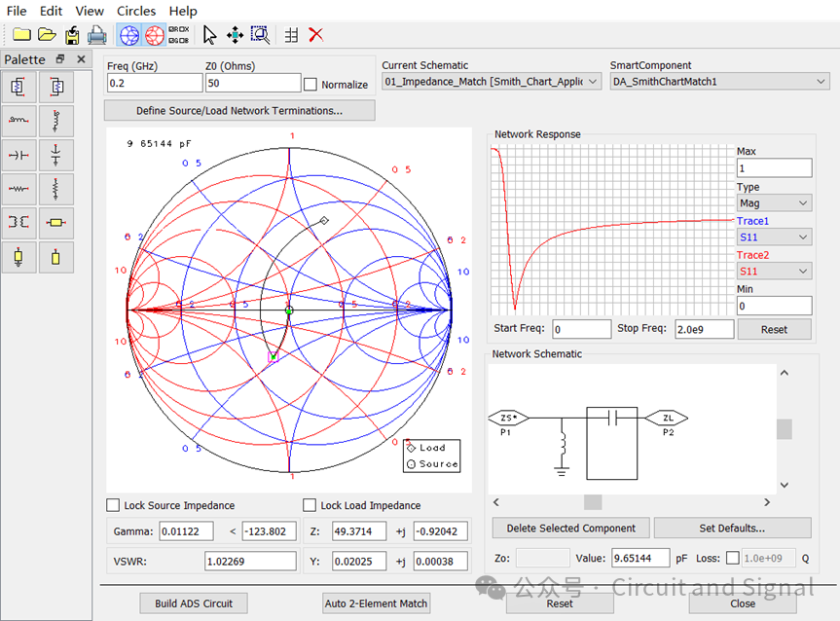This screenshot has height=621, width=840.
Task: Open the Type Mag dropdown
Action: (774, 203)
